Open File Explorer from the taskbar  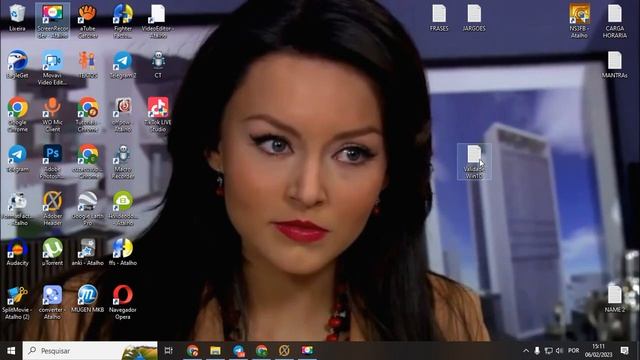[x=216, y=351]
